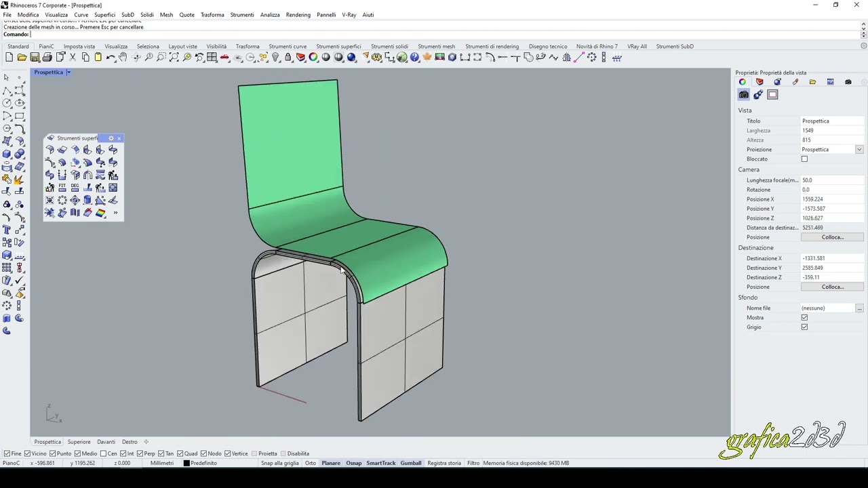Toggle Snap alla griglia in status bar
This screenshot has width=868, height=488.
[280, 463]
